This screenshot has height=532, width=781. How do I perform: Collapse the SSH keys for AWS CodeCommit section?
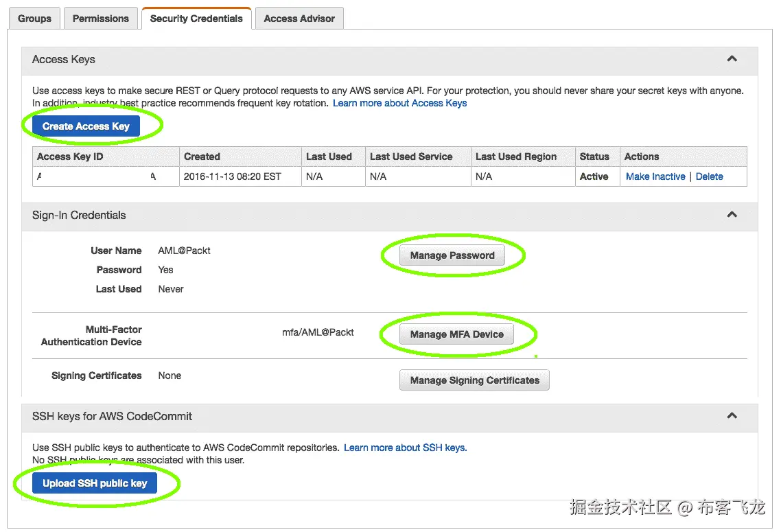click(x=732, y=415)
